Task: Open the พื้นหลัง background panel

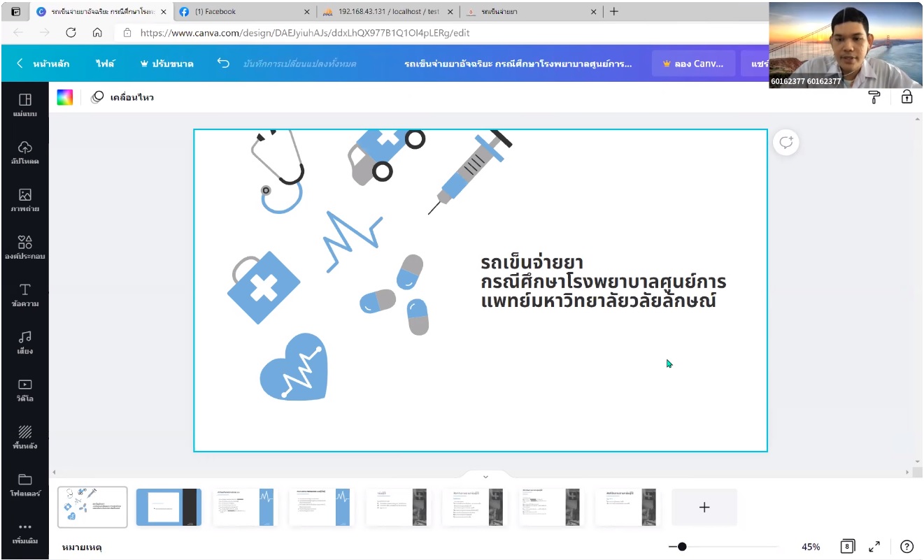Action: [x=24, y=438]
